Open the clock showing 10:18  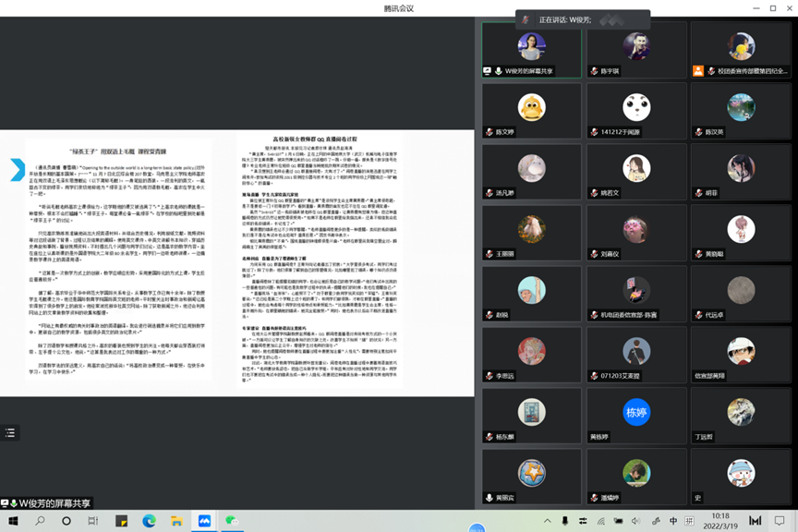tap(719, 521)
